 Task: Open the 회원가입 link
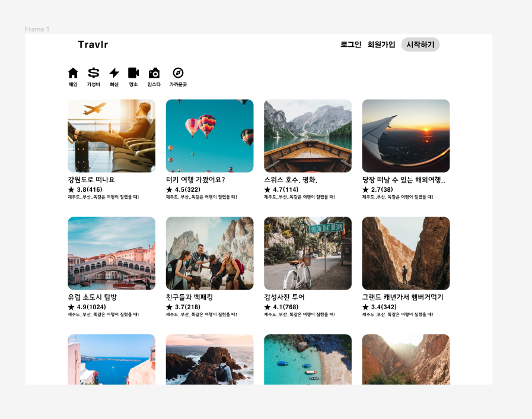(381, 45)
